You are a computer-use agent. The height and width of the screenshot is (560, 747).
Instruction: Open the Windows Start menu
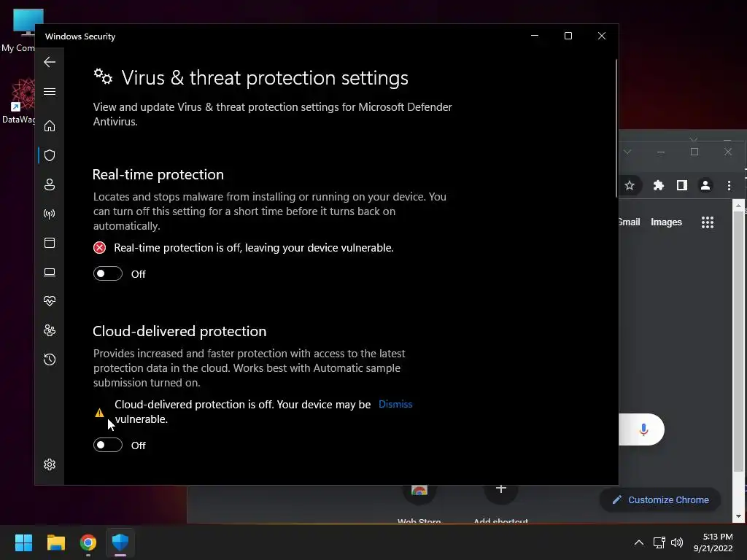[x=23, y=542]
